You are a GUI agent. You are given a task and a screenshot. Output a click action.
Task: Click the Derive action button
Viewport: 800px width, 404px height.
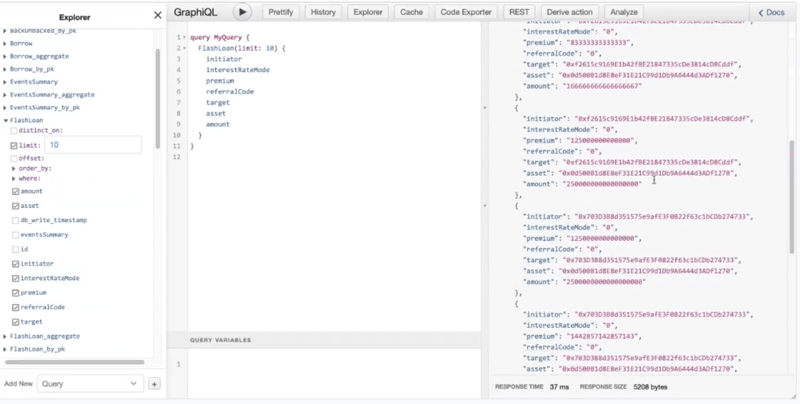[569, 12]
